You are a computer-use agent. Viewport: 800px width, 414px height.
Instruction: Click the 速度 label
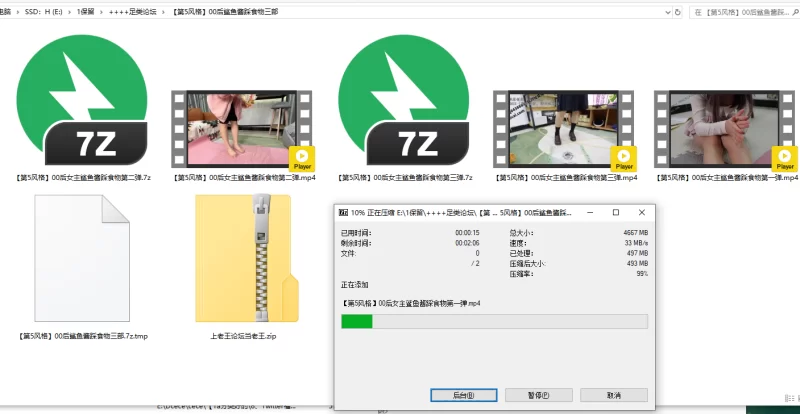(x=518, y=243)
